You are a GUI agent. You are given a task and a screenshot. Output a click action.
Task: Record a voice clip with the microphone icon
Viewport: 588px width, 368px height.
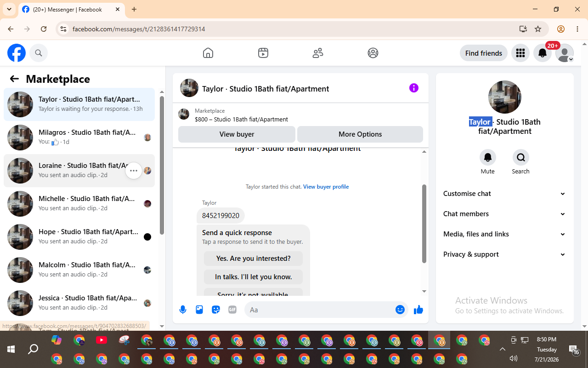(183, 310)
